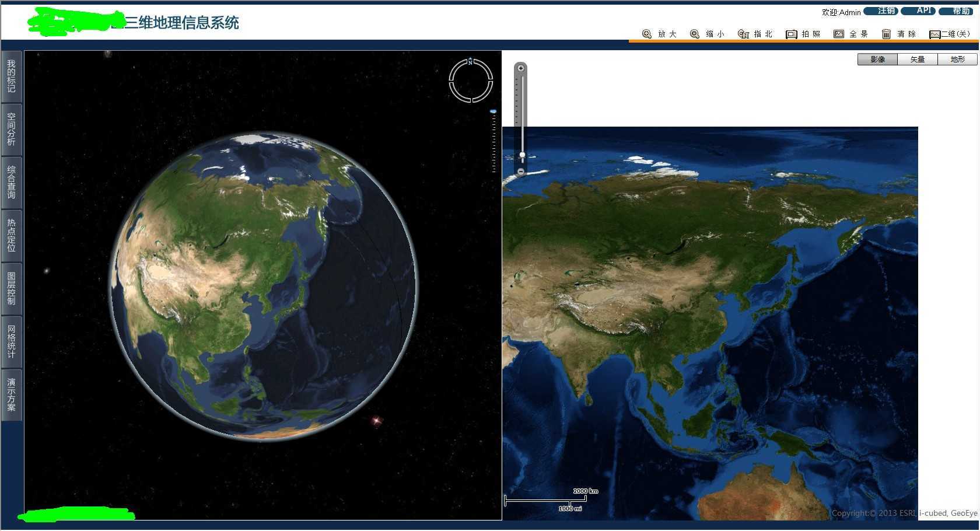Log out with the 注销 button
The width and height of the screenshot is (980, 531).
880,11
